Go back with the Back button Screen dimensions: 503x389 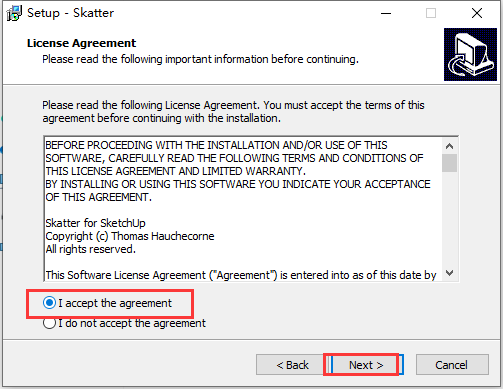(292, 365)
